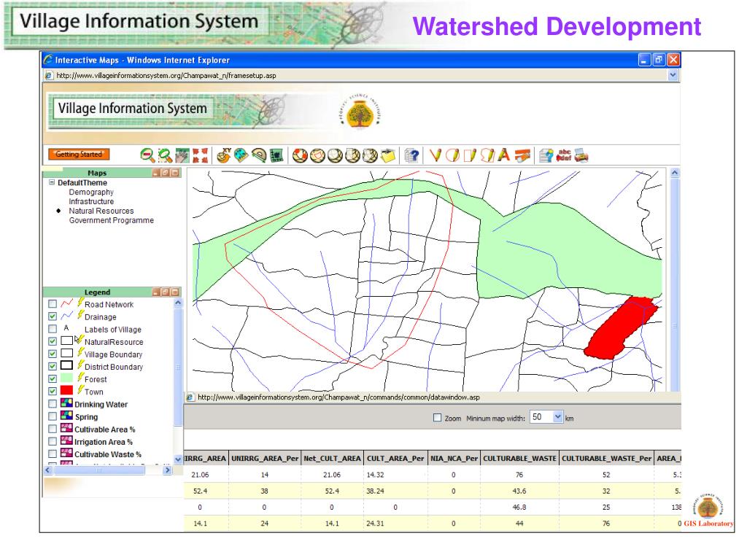Collapse the DefaultTheme tree node

click(52, 182)
